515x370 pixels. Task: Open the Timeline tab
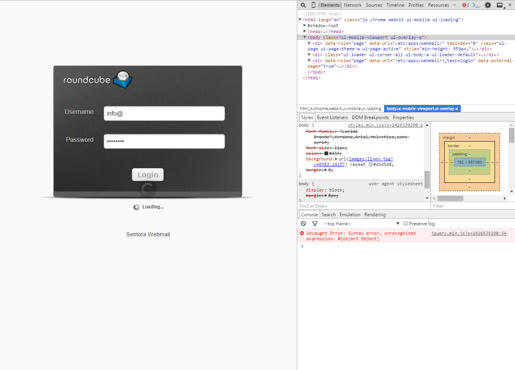coord(395,5)
